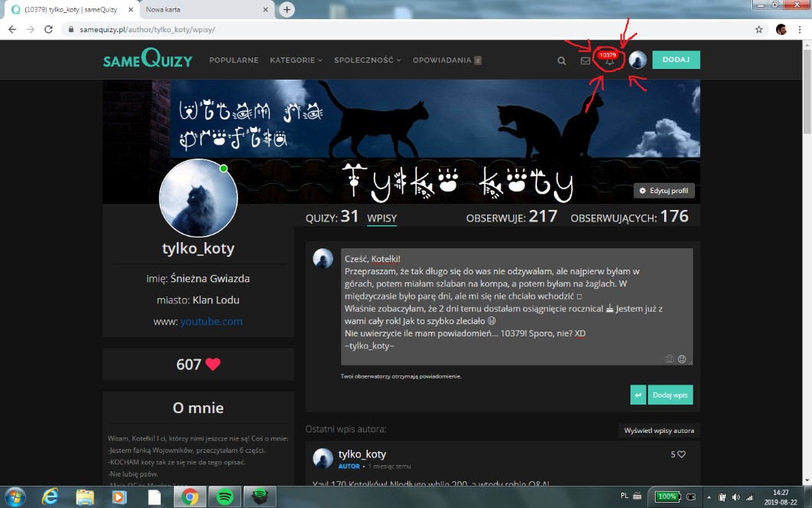Click the red heart next to 607
This screenshot has width=812, height=508.
[x=213, y=365]
